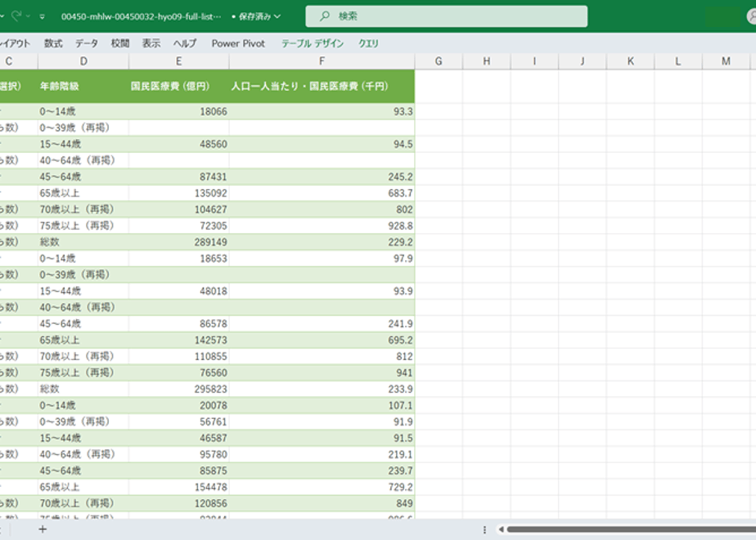This screenshot has width=756, height=540.
Task: Open the データ ribbon tab
Action: coord(86,43)
